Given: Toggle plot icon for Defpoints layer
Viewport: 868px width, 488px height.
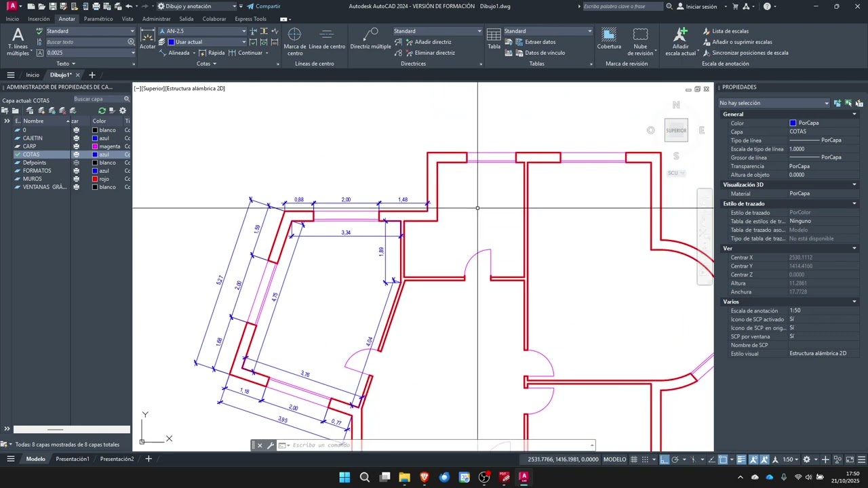Looking at the screenshot, I should click(x=76, y=163).
